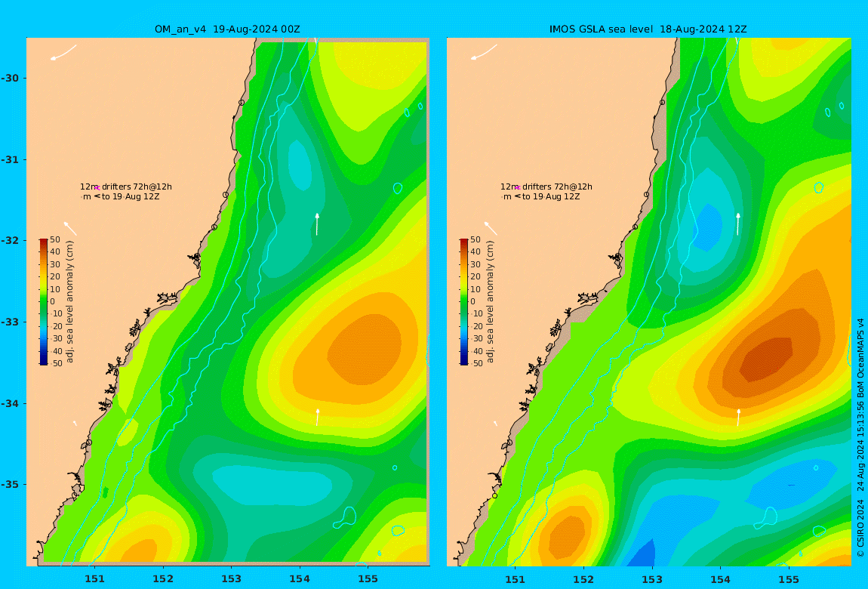The height and width of the screenshot is (589, 868).
Task: Click white upward arrow near -34 latitude in right map
Action: [738, 417]
